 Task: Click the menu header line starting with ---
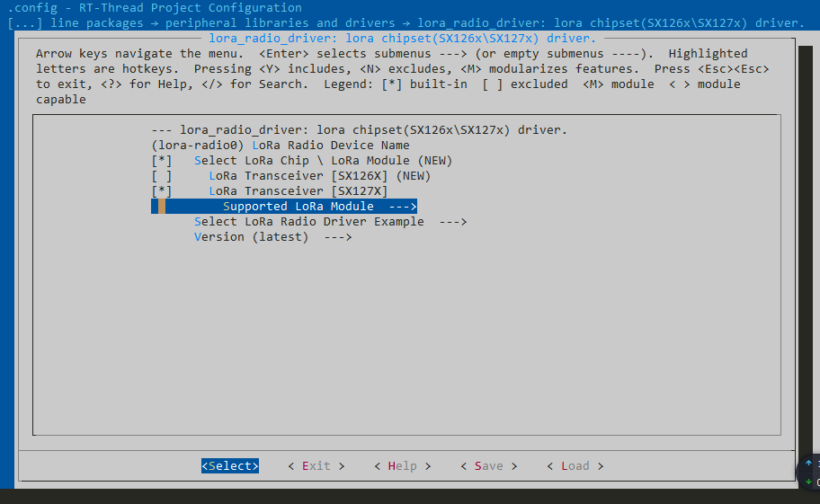point(360,130)
